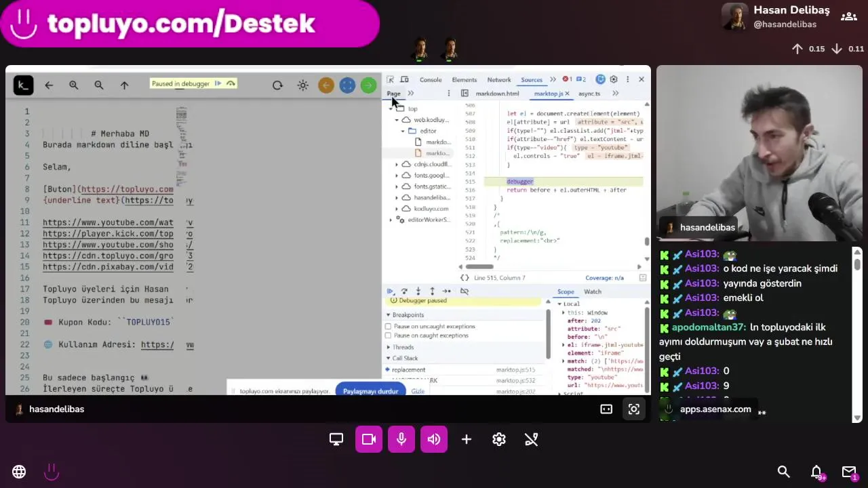Collapse the web.kodluy... tree node
Screen dimensions: 868x488
[x=397, y=120]
